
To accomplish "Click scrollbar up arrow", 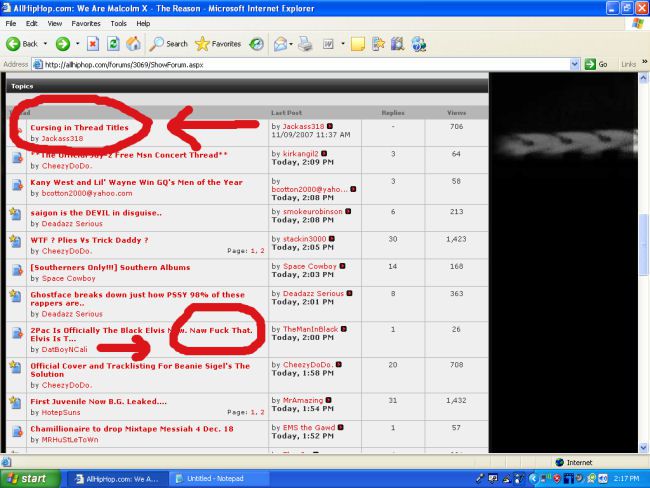I will pyautogui.click(x=643, y=78).
